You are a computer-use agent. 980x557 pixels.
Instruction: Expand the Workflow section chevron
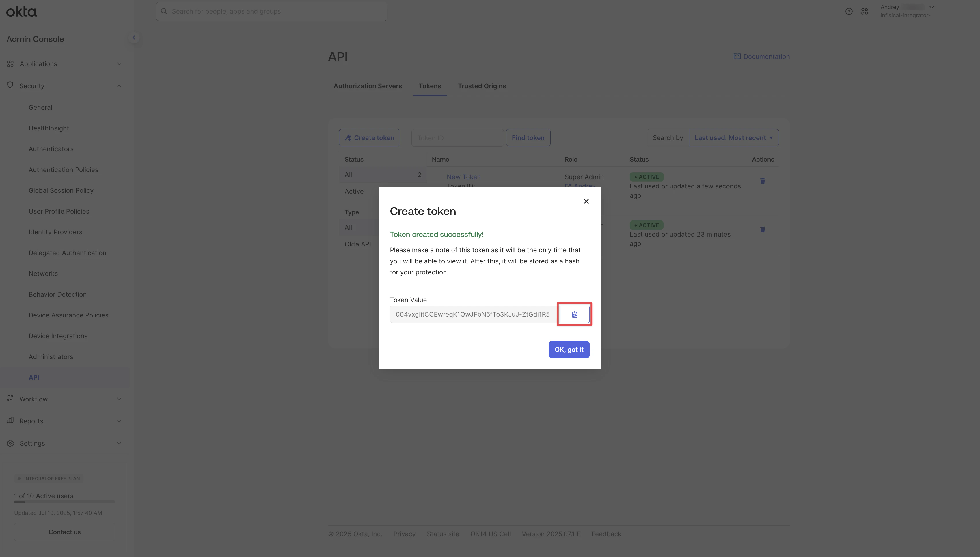point(119,399)
